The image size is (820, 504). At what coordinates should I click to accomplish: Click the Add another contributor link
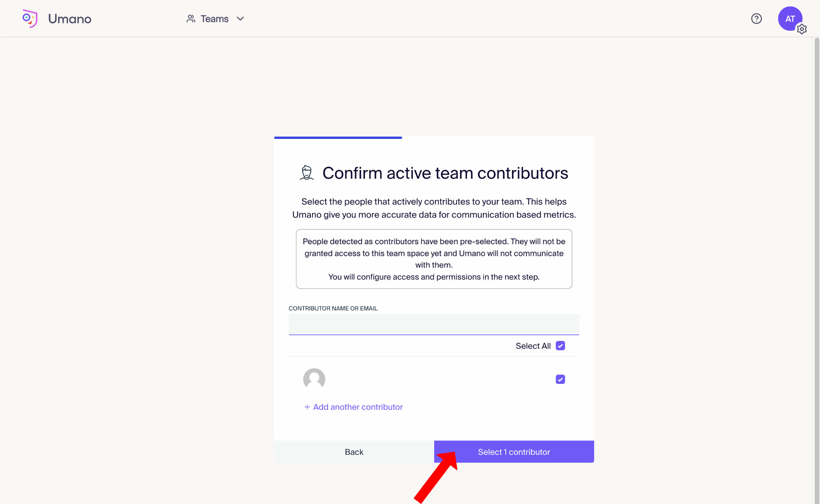[x=358, y=407]
